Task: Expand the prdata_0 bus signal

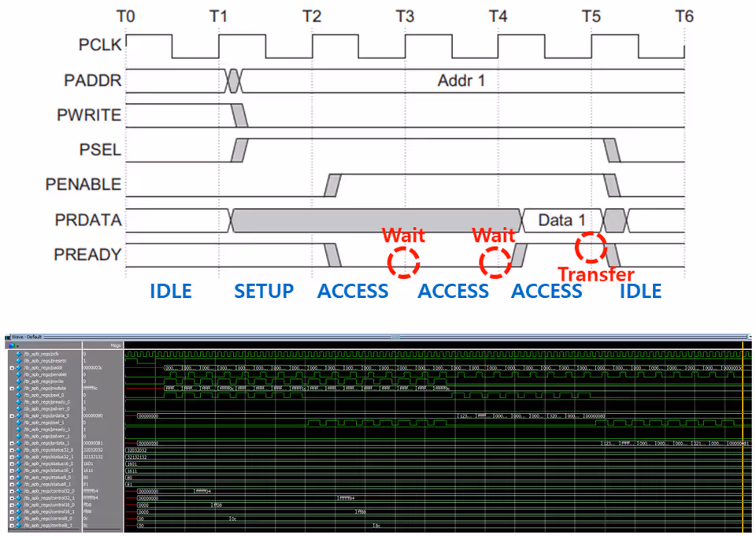Action: [12, 416]
